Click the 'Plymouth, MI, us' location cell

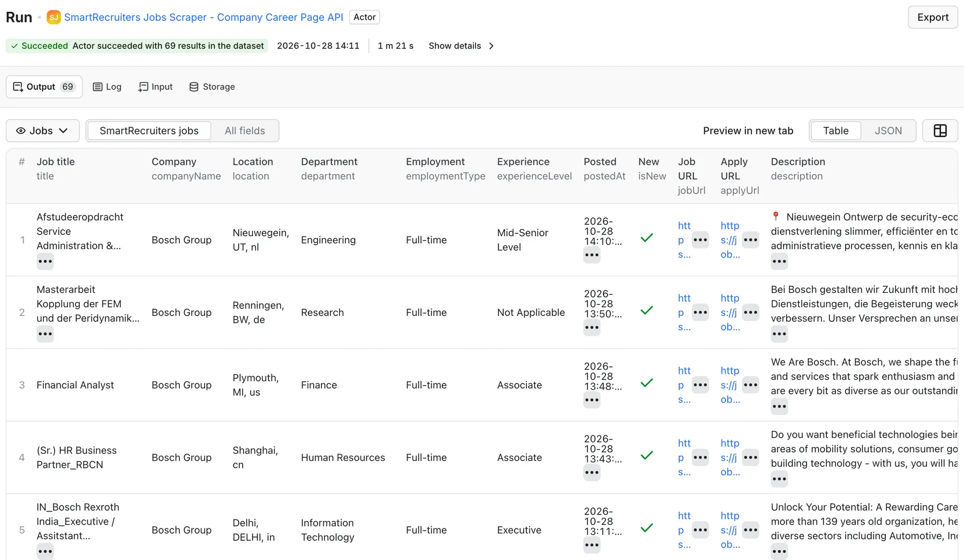click(255, 385)
